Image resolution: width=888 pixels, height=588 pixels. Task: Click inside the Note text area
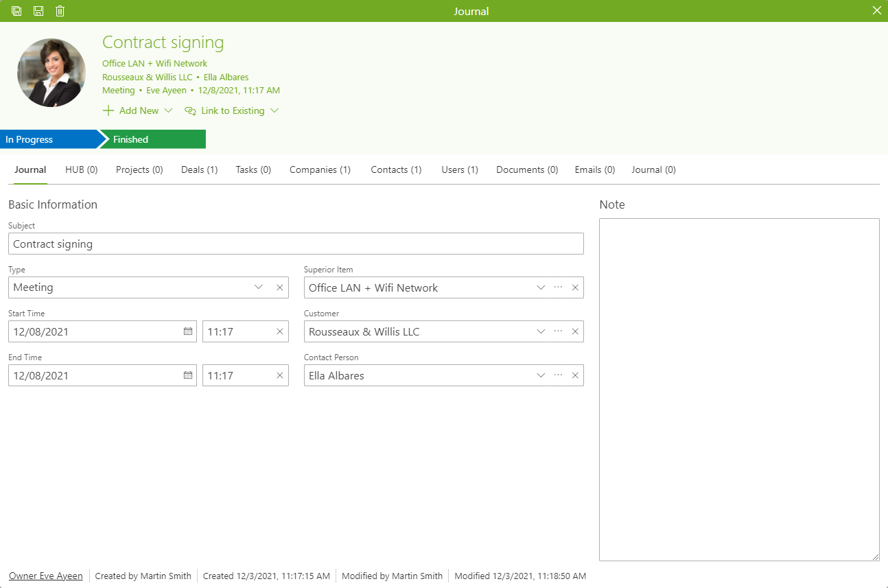(739, 390)
